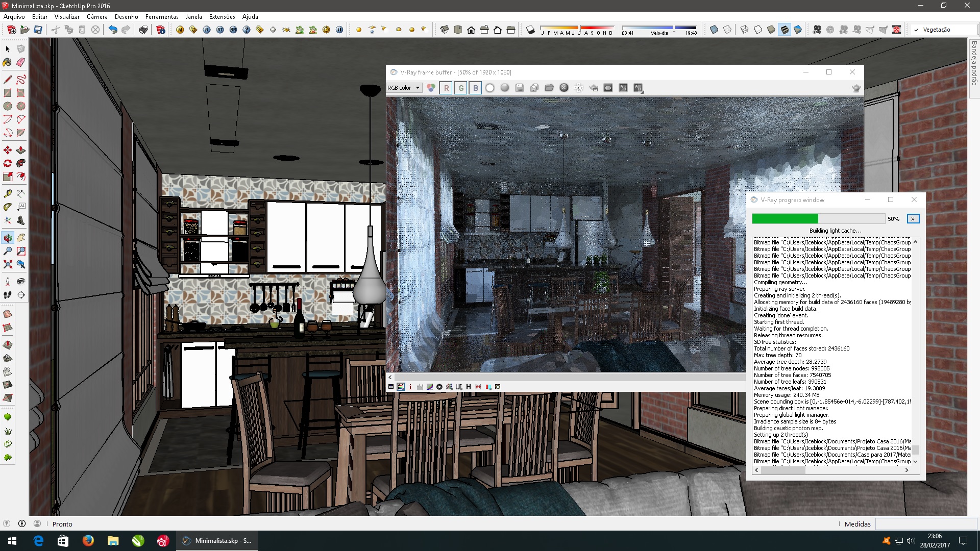Toggle red channel in frame buffer
980x551 pixels.
point(447,88)
